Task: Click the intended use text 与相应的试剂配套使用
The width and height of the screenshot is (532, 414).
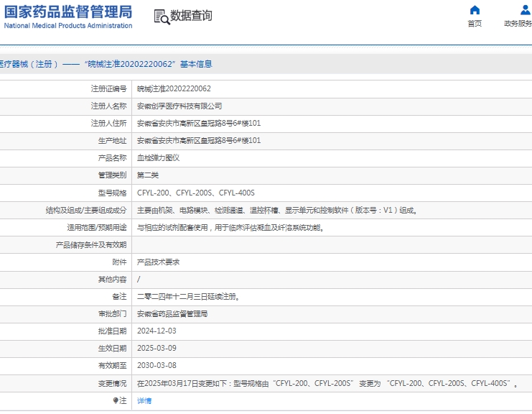Action: tap(230, 228)
